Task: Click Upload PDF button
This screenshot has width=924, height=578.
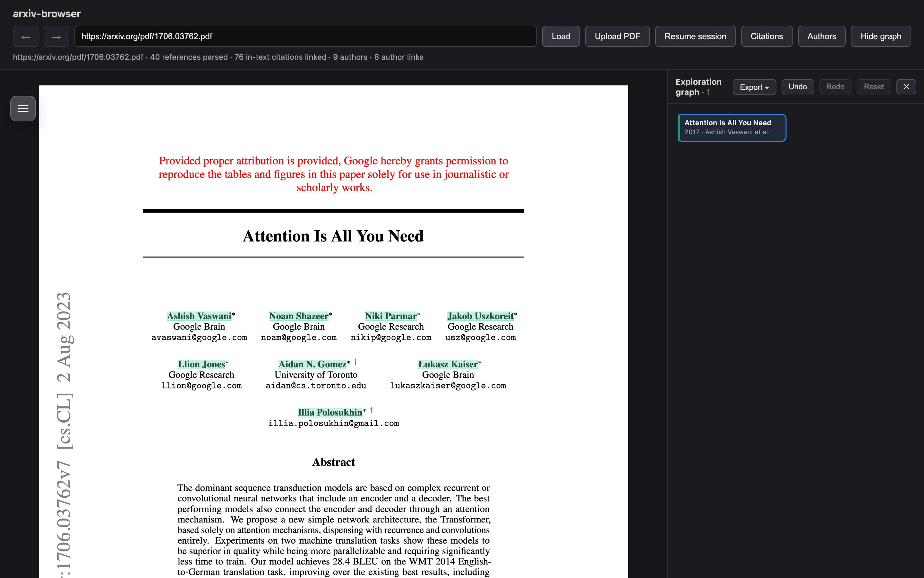Action: [617, 36]
